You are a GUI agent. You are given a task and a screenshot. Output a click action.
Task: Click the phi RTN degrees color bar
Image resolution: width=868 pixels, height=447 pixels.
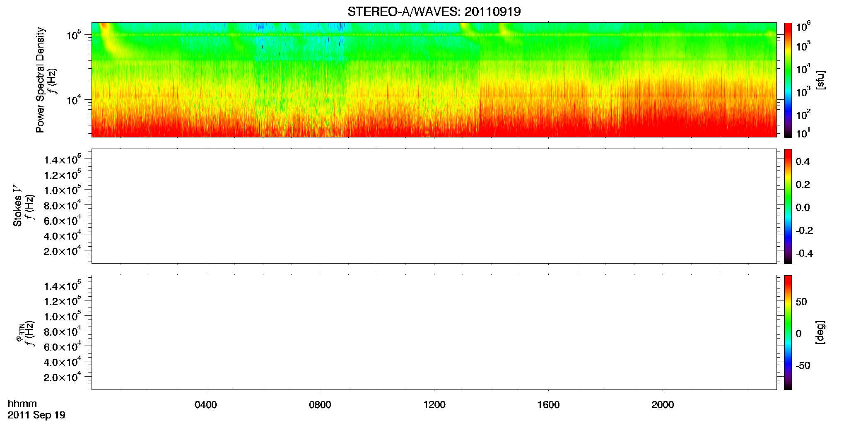click(x=788, y=332)
